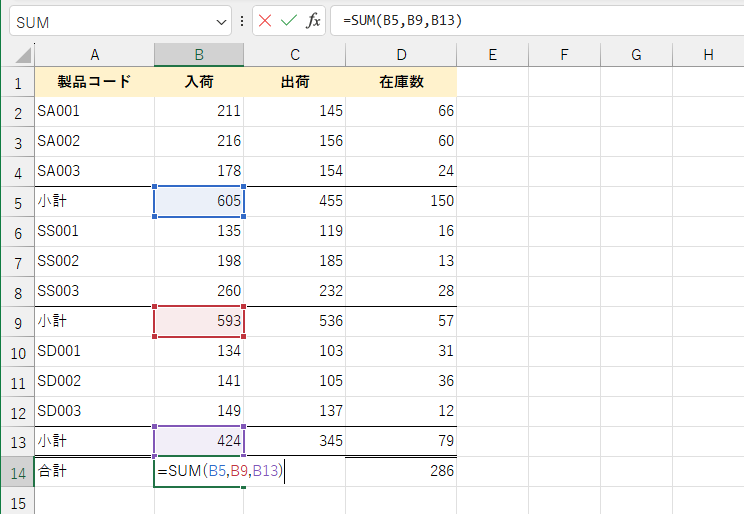The height and width of the screenshot is (514, 744).
Task: Select cell SD003
Action: click(94, 411)
